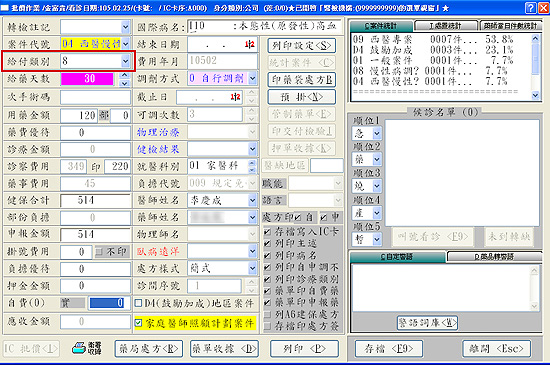
Task: Toggle the 藥單印申報藥 checkbox
Action: tap(267, 302)
